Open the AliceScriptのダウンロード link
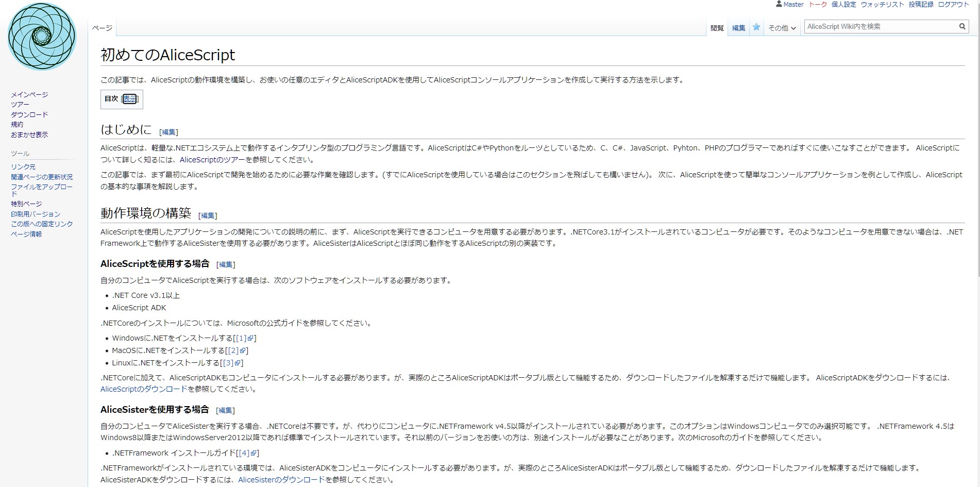The width and height of the screenshot is (980, 487). [x=144, y=390]
